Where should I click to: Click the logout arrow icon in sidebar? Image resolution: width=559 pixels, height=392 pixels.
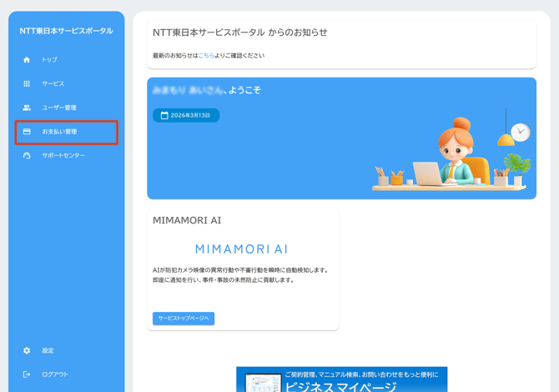click(27, 374)
